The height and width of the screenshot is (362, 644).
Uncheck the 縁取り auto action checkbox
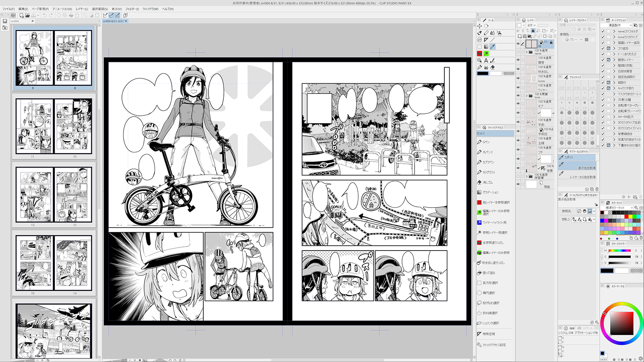(603, 82)
